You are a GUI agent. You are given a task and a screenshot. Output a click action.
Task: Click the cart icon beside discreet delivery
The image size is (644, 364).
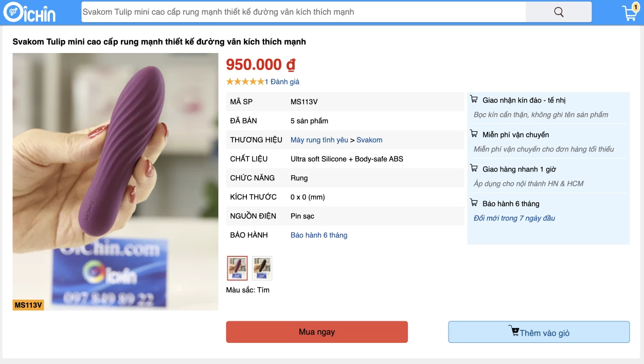click(474, 100)
